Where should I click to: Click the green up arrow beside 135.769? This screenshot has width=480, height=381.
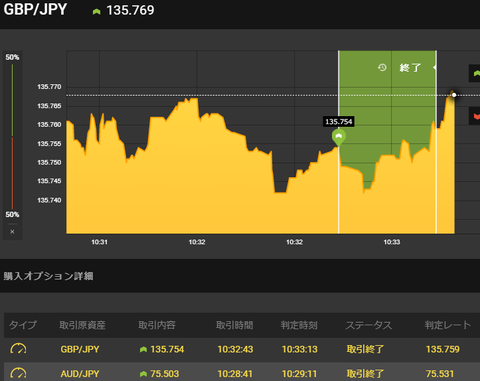click(96, 12)
